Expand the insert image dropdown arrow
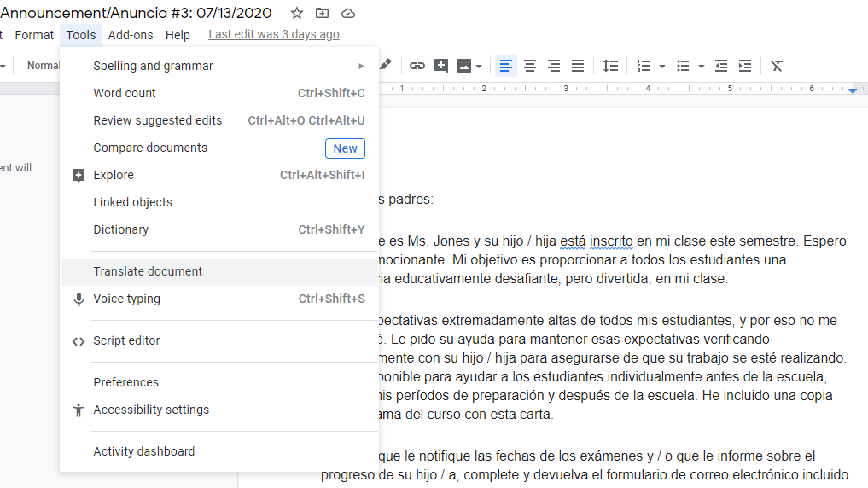868x488 pixels. coord(479,67)
